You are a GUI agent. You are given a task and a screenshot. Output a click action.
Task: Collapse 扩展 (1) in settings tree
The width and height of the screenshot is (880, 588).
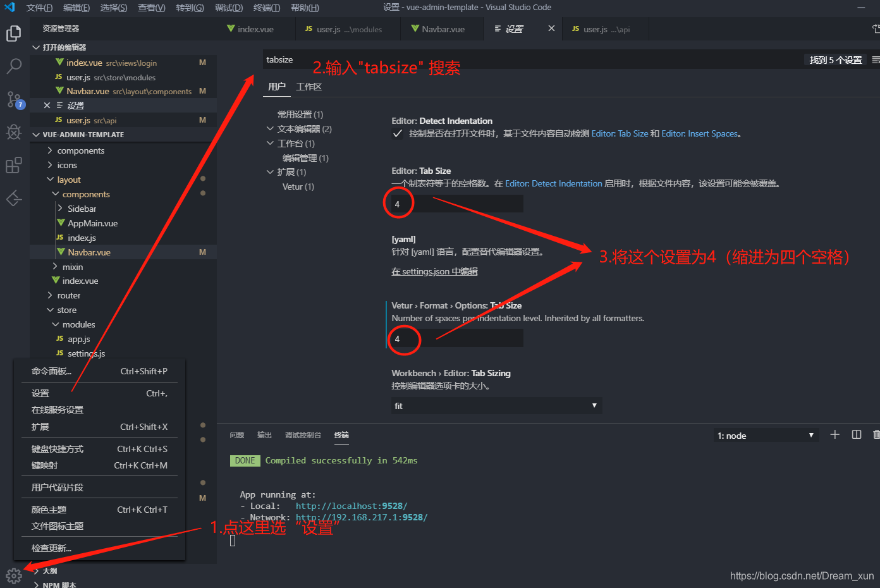(270, 172)
